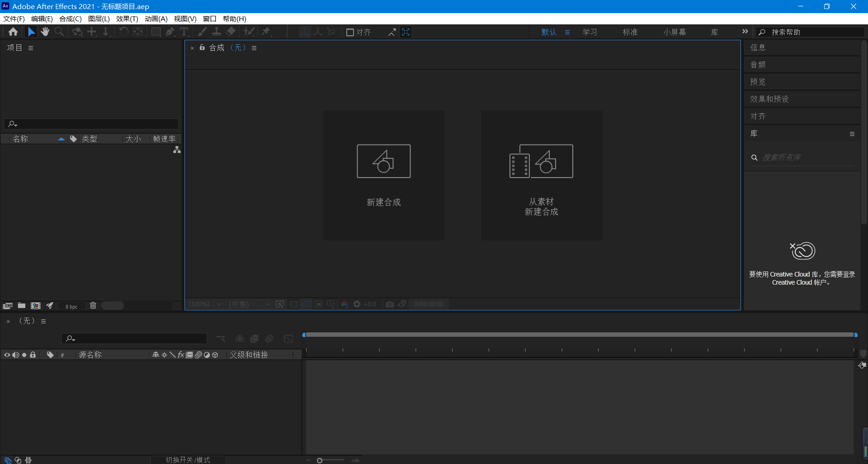Open the 文件 menu
The width and height of the screenshot is (868, 464).
[x=13, y=19]
